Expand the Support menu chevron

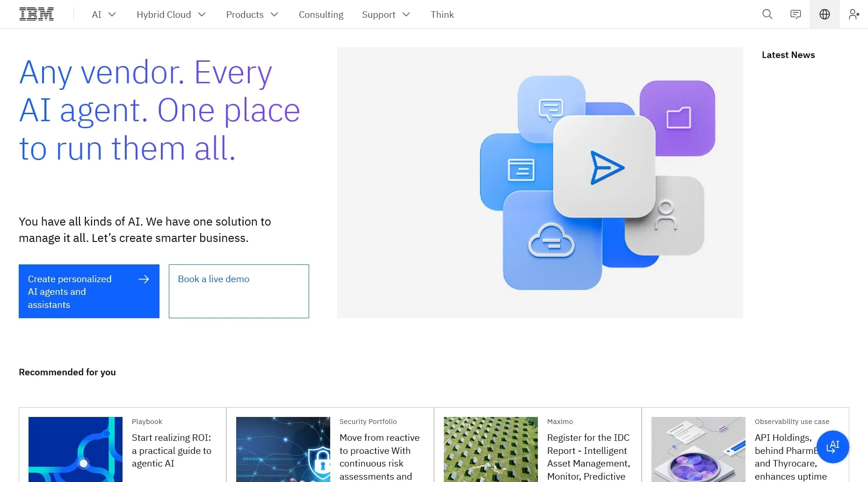pos(406,15)
